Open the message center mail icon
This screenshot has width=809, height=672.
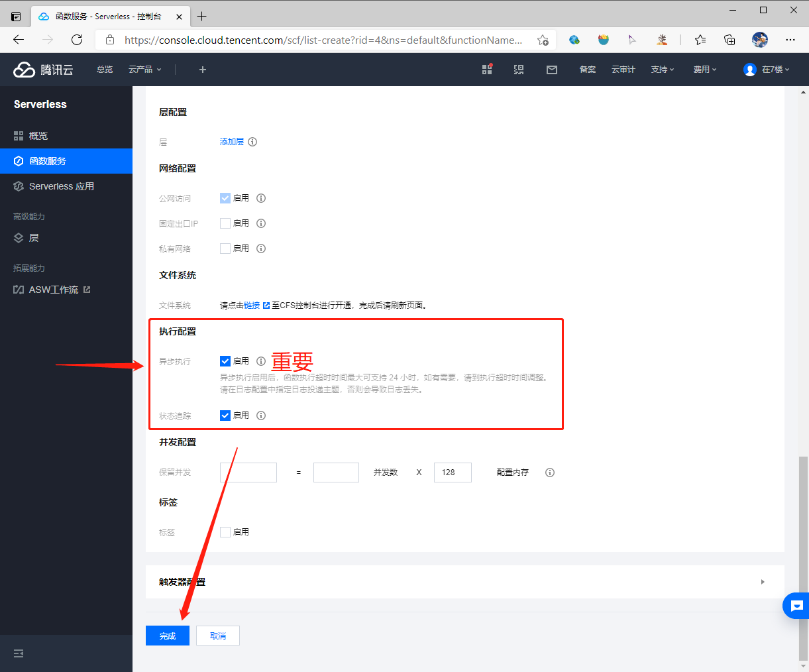point(551,69)
